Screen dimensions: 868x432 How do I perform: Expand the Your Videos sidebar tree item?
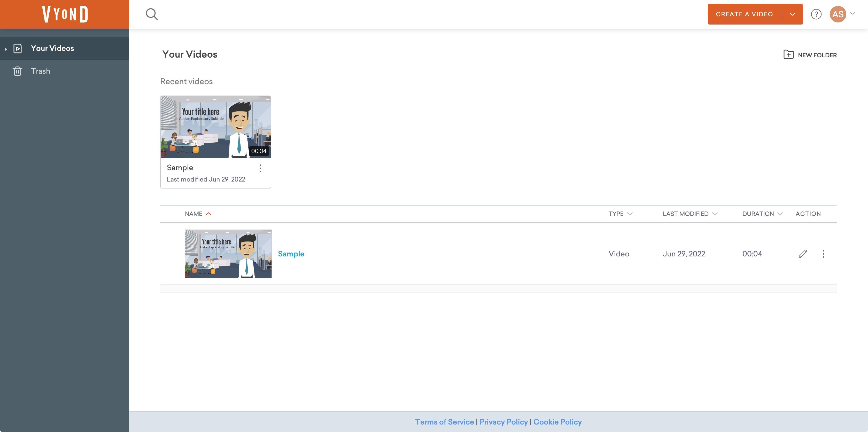(x=5, y=48)
